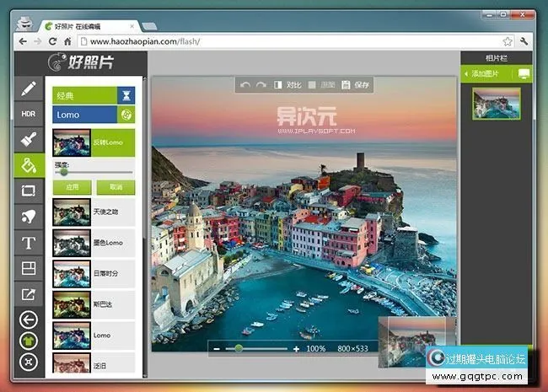The image size is (548, 392).
Task: Click the circular fullscreen expand icon
Action: (29, 362)
